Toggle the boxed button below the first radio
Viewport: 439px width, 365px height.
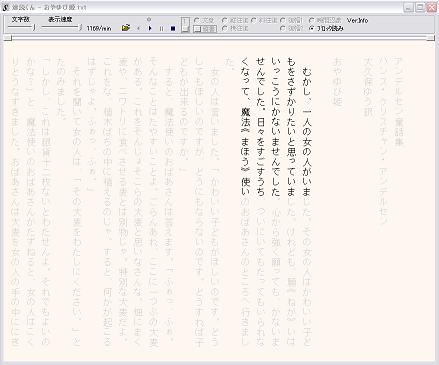point(205,29)
